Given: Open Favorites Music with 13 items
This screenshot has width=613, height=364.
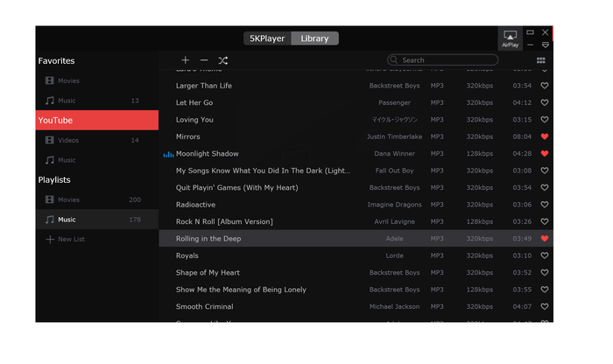Looking at the screenshot, I should (x=97, y=101).
